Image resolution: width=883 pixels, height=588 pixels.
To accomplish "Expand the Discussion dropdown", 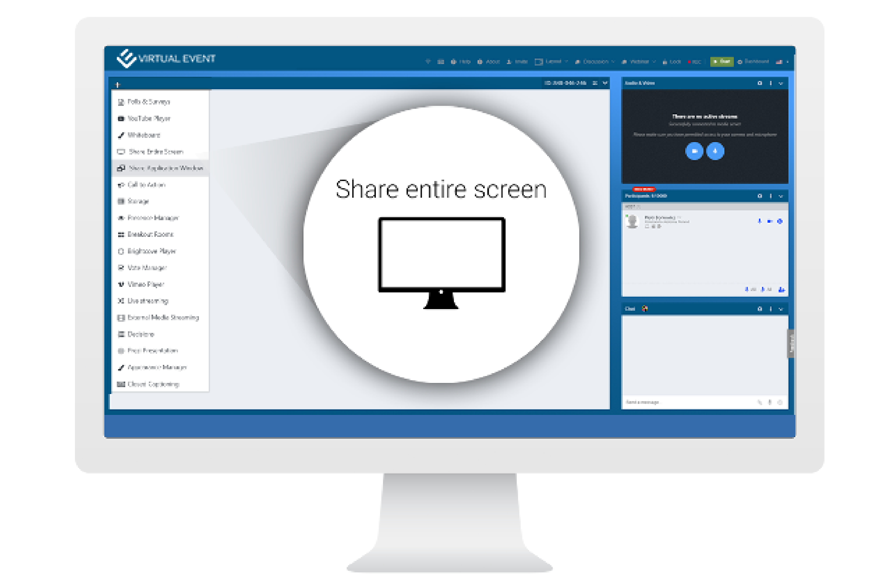I will point(594,61).
